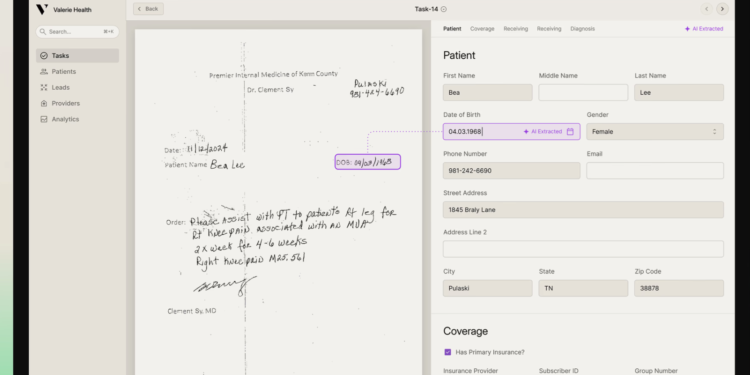Open Patients in the sidebar
This screenshot has height=375, width=750.
(77, 72)
